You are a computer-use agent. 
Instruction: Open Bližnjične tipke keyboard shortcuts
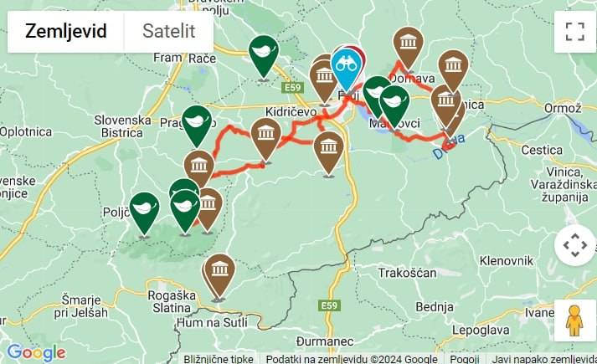point(219,359)
